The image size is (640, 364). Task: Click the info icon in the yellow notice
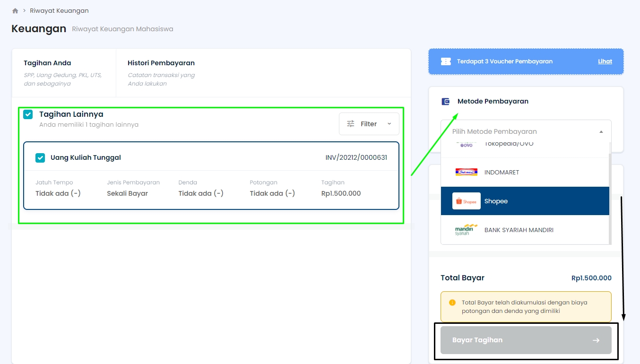pyautogui.click(x=452, y=303)
